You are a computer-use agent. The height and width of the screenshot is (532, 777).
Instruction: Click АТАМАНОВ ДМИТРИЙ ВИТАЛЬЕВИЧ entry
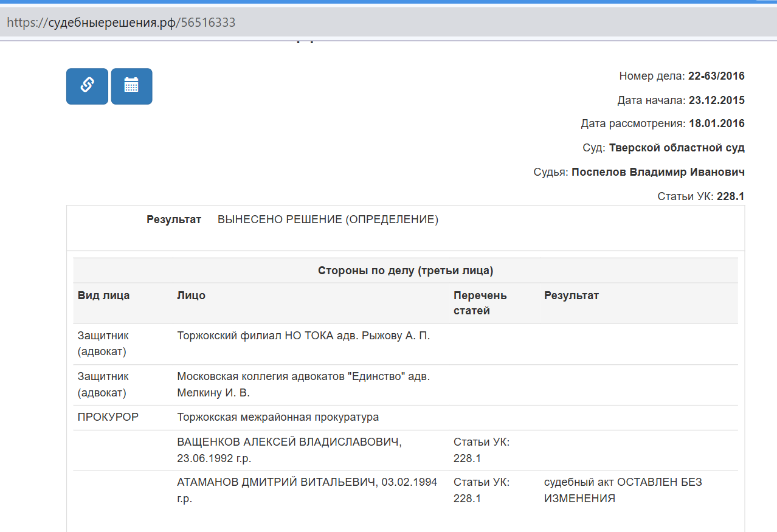[x=307, y=490]
